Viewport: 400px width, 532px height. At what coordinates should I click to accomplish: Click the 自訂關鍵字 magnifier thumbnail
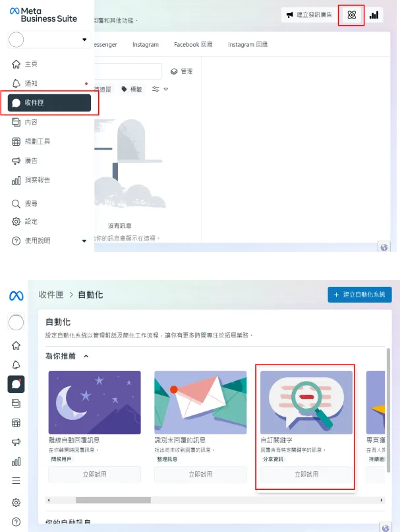(x=306, y=402)
